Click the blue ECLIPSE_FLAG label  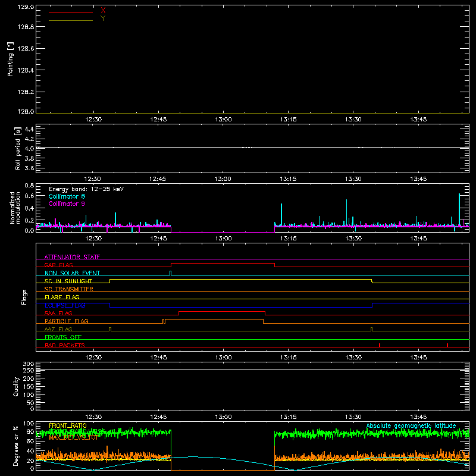pos(65,305)
